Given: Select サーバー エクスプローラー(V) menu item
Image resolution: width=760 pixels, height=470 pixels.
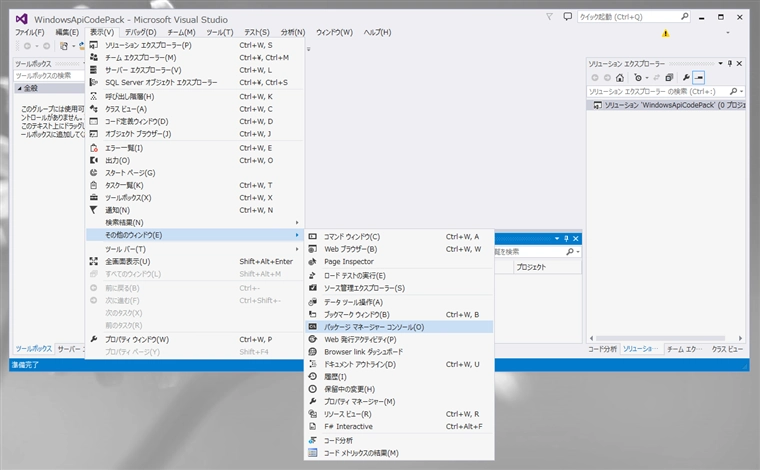Looking at the screenshot, I should (195, 70).
